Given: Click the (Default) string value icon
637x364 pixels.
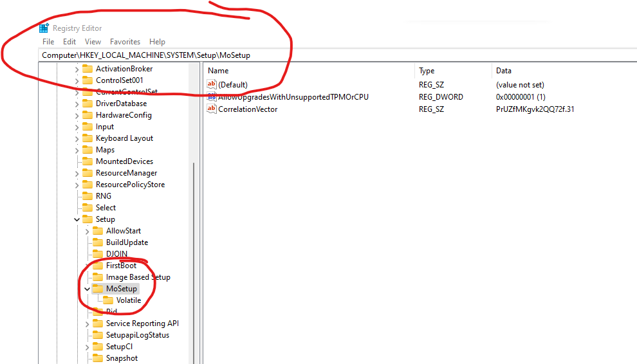Looking at the screenshot, I should point(212,84).
